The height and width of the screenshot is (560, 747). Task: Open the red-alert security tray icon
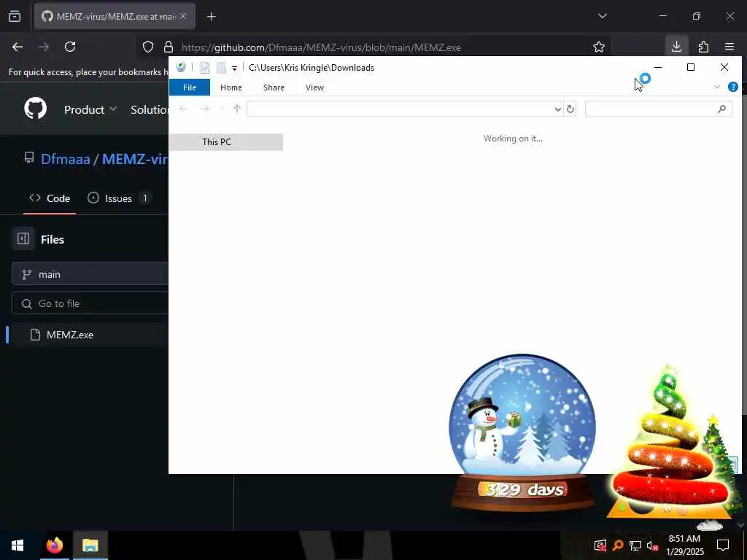tap(600, 545)
